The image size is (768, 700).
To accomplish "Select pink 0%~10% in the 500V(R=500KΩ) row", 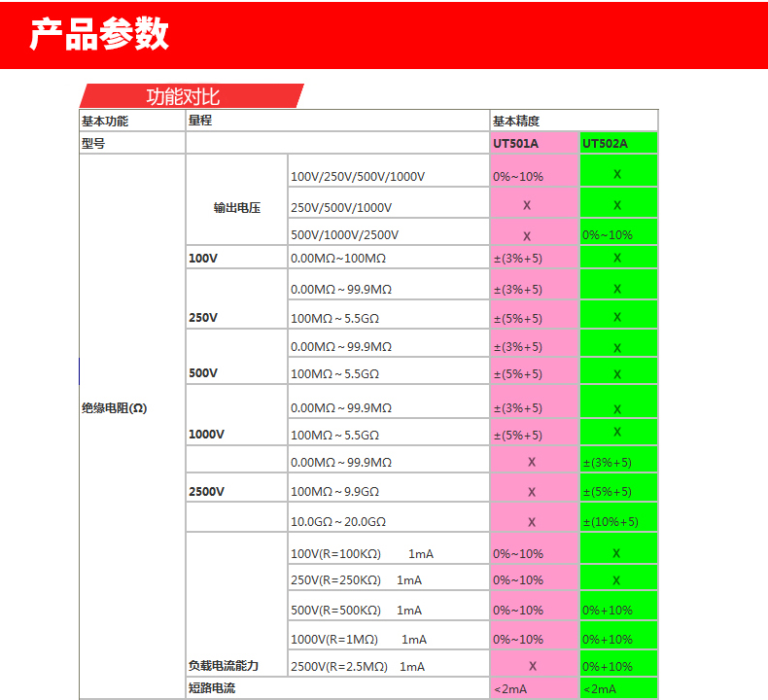I will 518,611.
